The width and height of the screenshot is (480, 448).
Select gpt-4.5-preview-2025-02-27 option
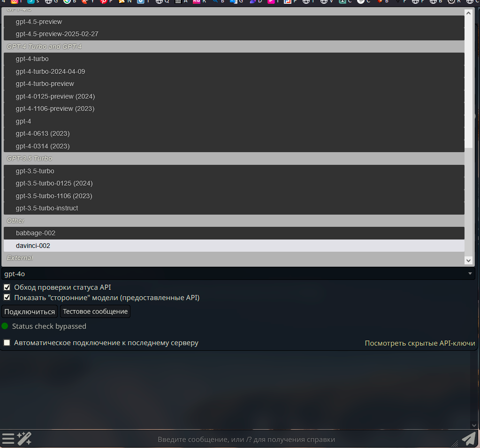[234, 34]
